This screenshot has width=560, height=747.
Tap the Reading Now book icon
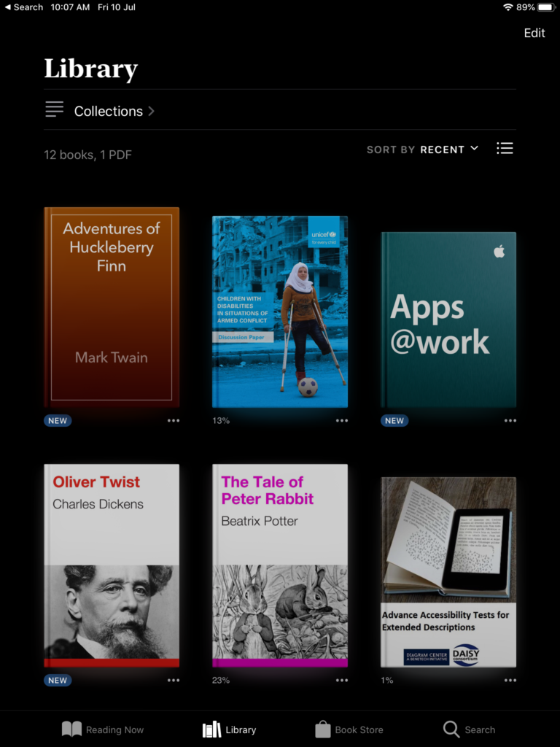(x=71, y=729)
